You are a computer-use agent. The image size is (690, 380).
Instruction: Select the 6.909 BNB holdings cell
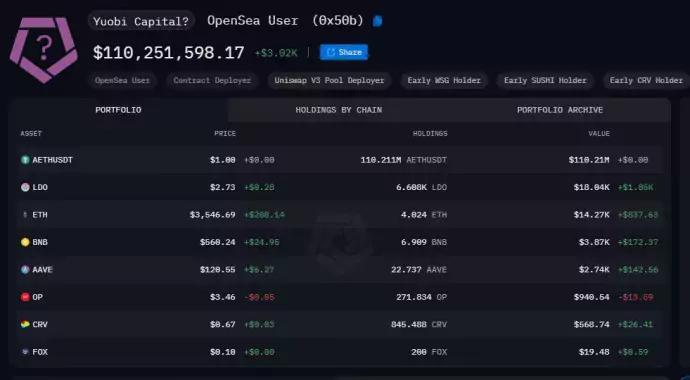pyautogui.click(x=423, y=242)
